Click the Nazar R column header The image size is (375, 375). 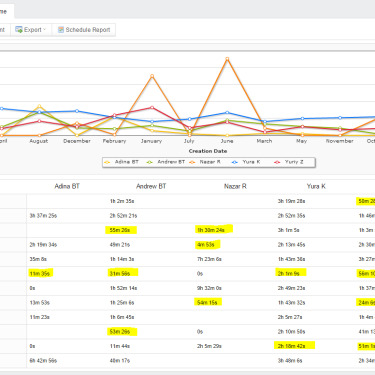[235, 186]
